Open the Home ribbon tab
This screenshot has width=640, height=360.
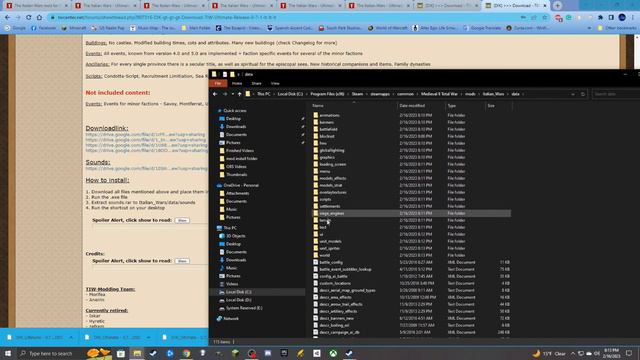click(x=237, y=83)
